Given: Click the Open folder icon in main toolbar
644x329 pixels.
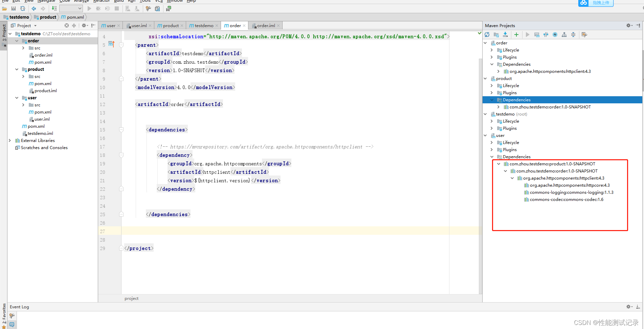Looking at the screenshot, I should point(5,8).
